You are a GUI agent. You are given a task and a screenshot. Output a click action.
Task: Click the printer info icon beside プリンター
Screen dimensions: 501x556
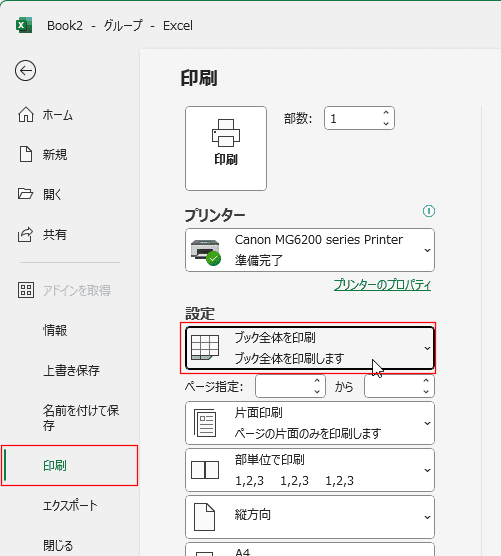click(x=429, y=211)
